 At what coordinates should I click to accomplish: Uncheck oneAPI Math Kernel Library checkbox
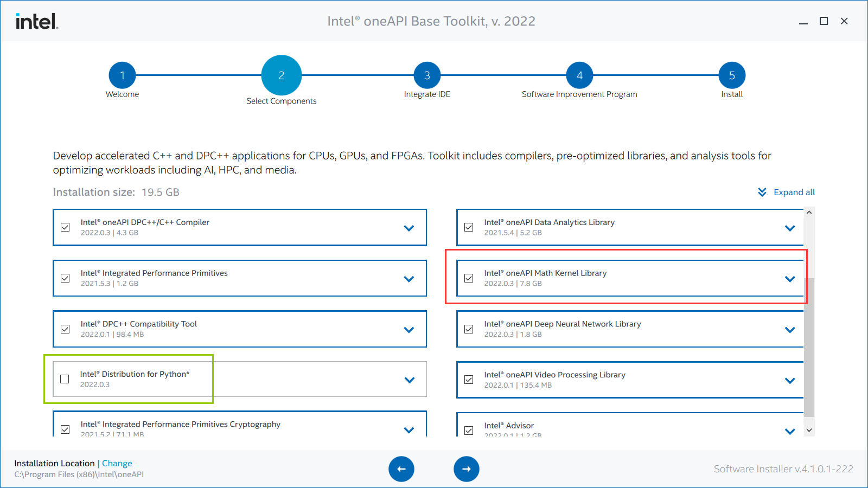(469, 278)
